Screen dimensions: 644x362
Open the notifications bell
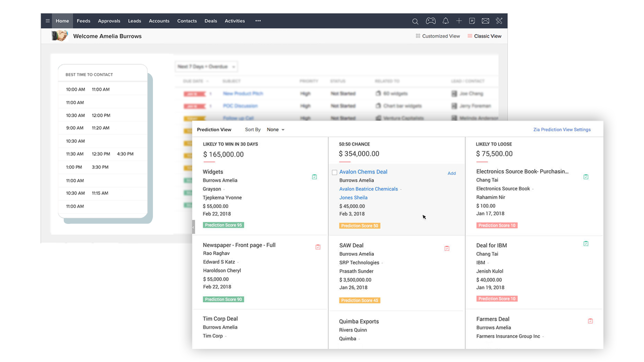coord(445,21)
